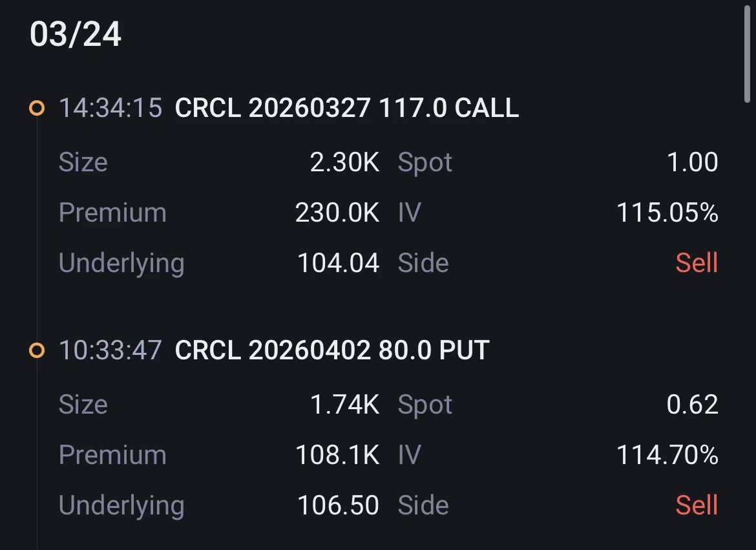Click the Premium value 230.0K
756x550 pixels.
pyautogui.click(x=337, y=212)
